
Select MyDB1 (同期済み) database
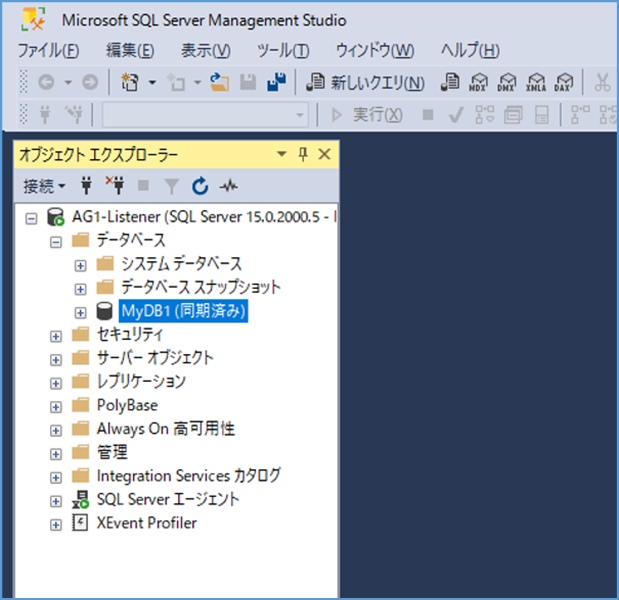(184, 311)
